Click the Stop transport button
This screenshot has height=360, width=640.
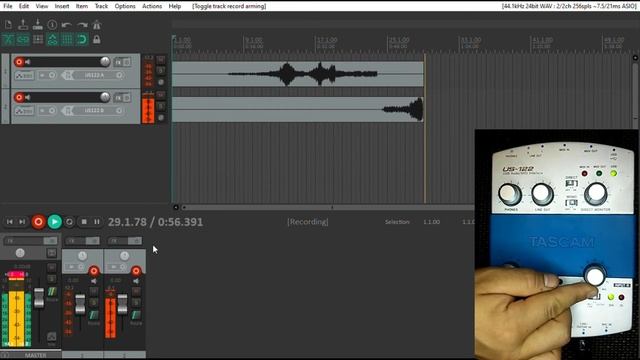click(84, 222)
